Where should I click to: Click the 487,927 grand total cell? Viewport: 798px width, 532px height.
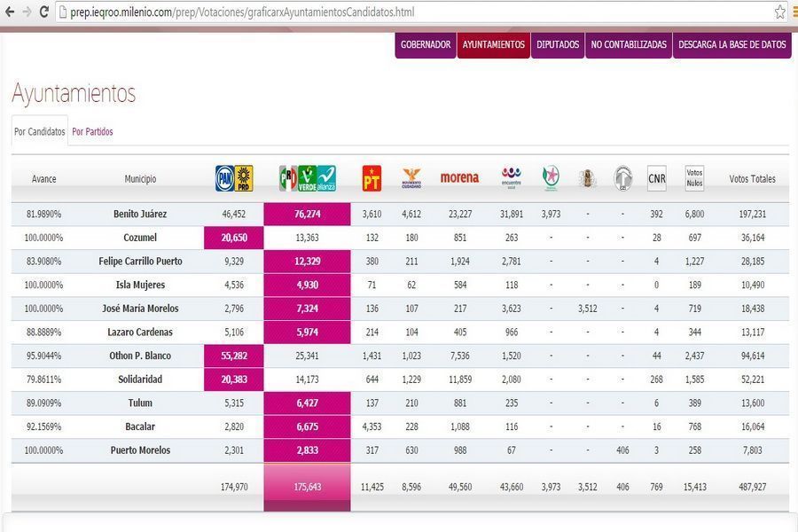click(752, 487)
